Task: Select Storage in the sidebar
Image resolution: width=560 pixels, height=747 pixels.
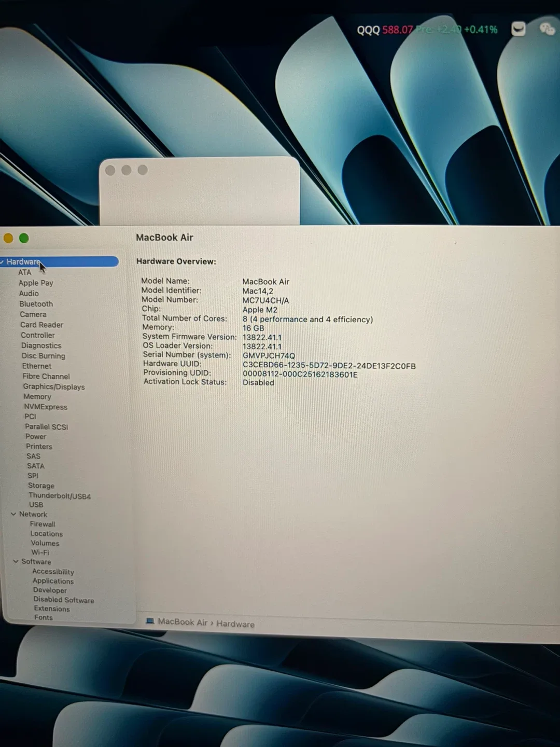Action: point(41,486)
